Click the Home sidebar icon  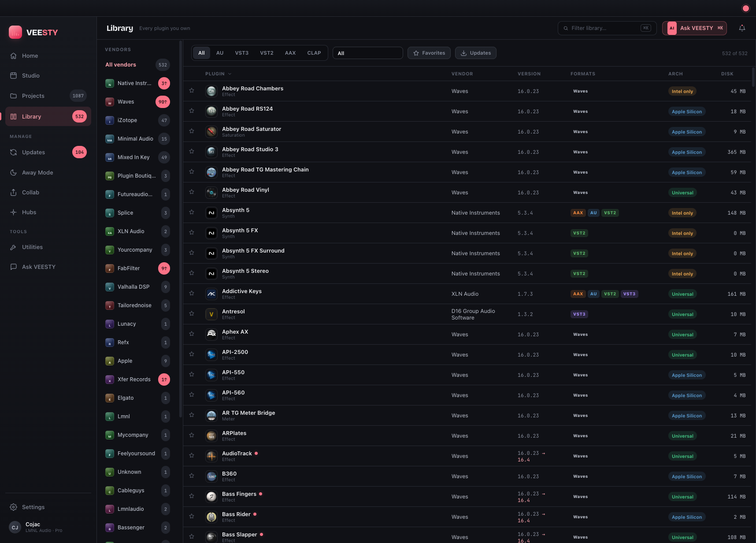point(14,56)
